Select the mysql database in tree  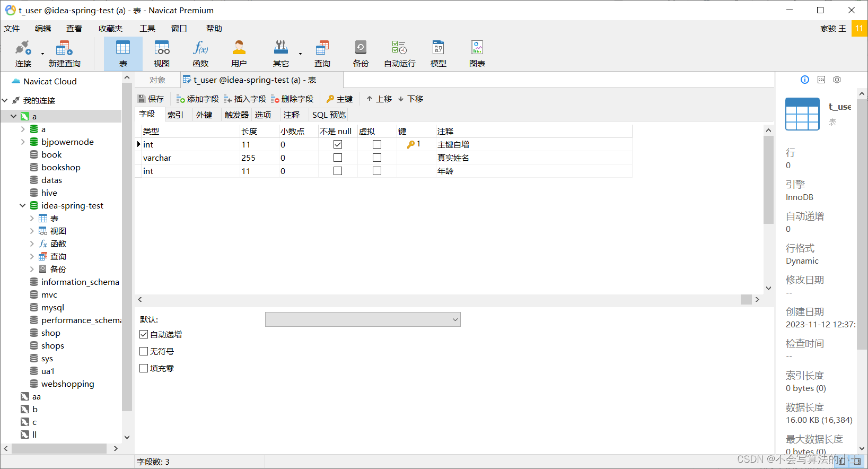click(x=52, y=307)
